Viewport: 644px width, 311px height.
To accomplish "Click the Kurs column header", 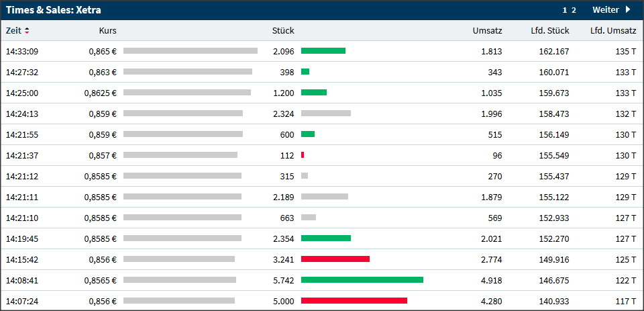I will pos(107,31).
